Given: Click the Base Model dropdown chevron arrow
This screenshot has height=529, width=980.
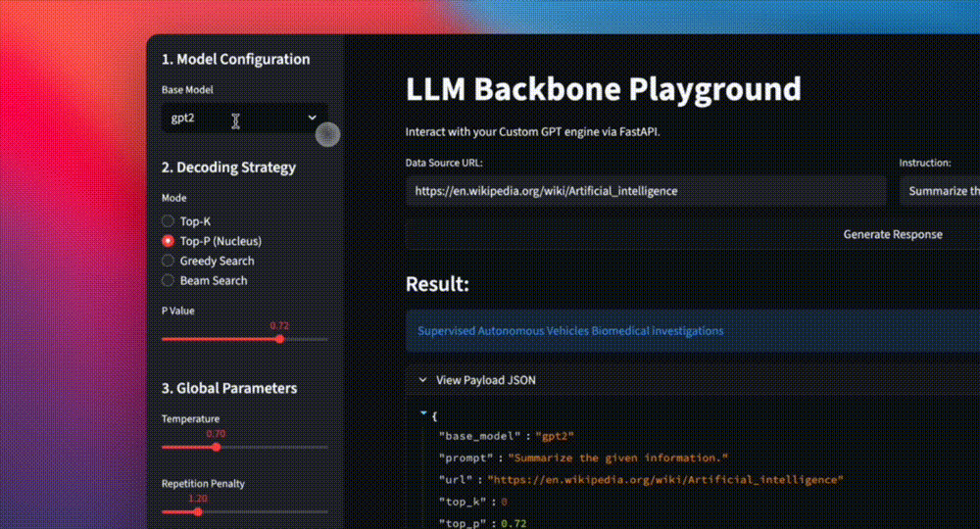Looking at the screenshot, I should [312, 118].
